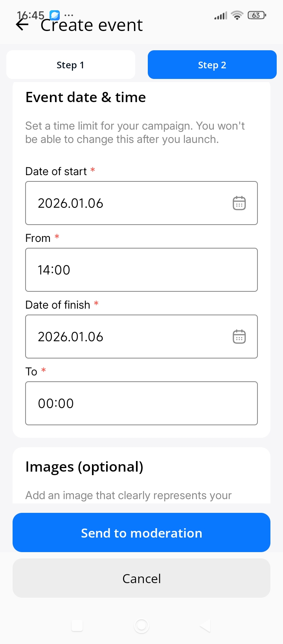Edit the From time field showing 14:00
283x644 pixels.
coord(141,270)
